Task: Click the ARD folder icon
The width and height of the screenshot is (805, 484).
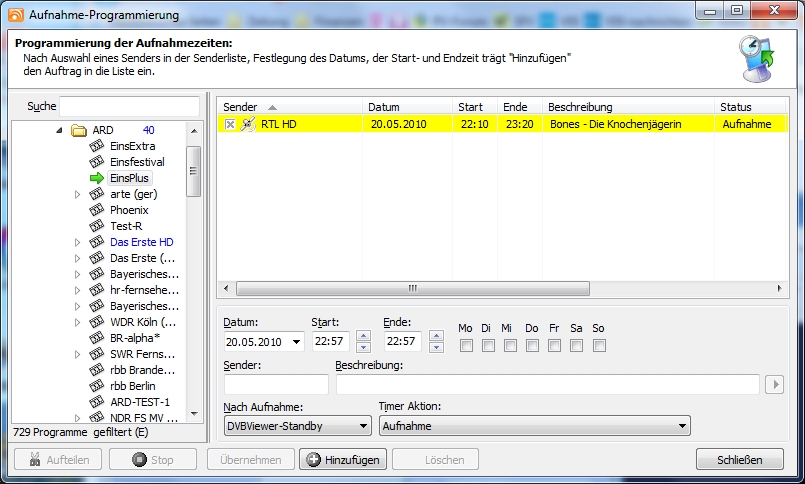Action: pos(79,130)
